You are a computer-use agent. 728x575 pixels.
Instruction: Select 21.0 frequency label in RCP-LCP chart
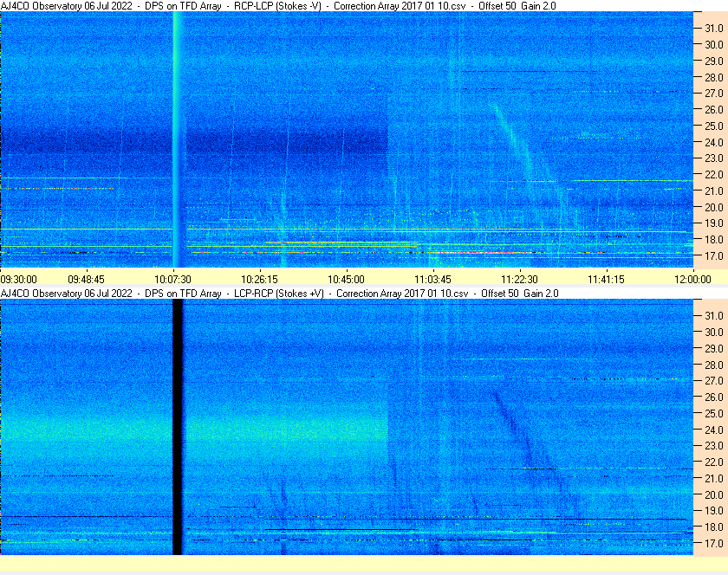click(714, 191)
